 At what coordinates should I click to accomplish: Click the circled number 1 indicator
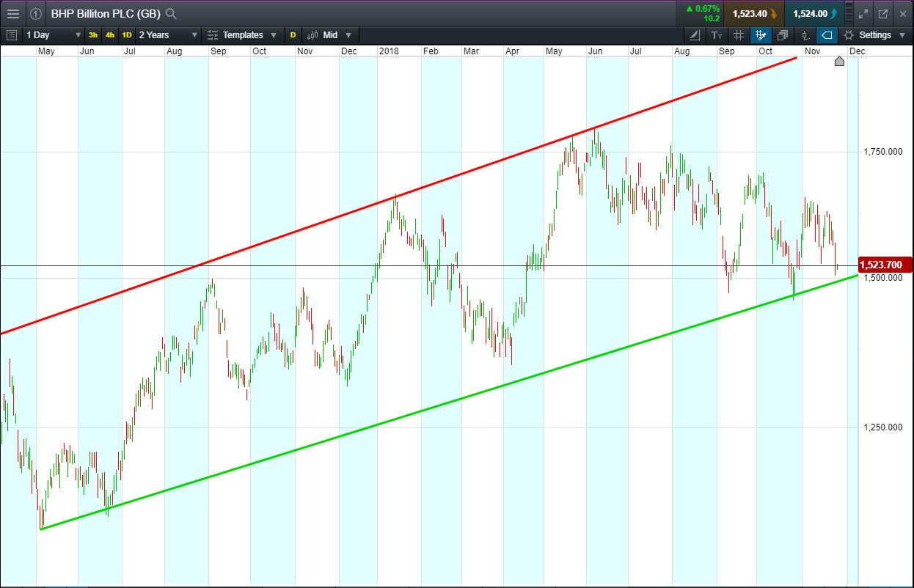coord(36,13)
